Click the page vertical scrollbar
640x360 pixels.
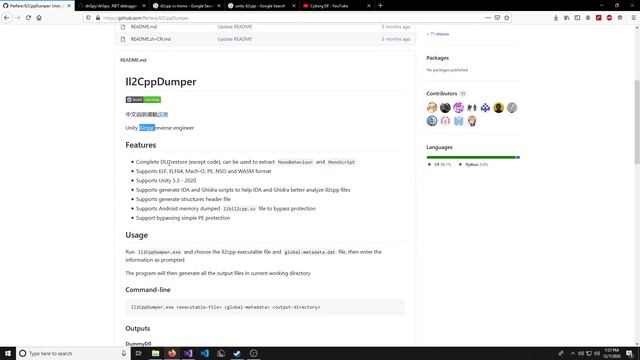637,122
